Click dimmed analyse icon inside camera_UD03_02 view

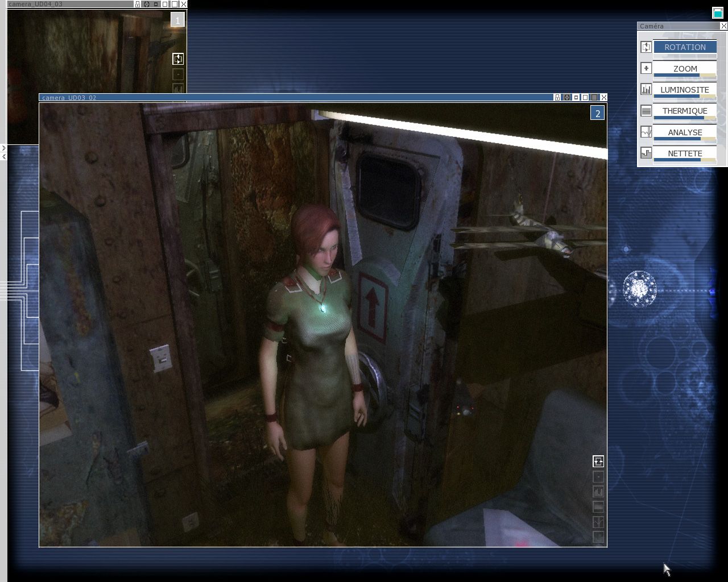598,522
